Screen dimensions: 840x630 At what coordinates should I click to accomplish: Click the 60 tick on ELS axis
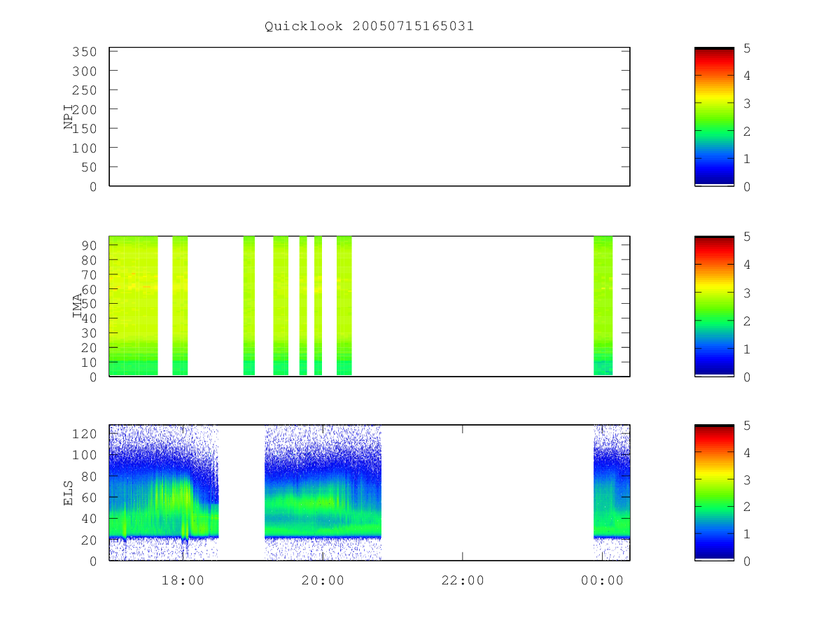click(88, 497)
